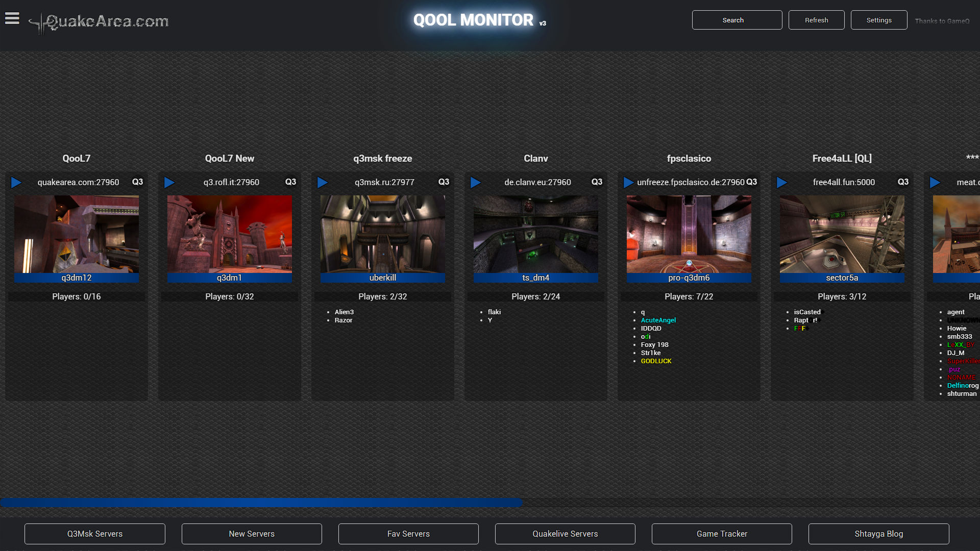
Task: View q3dm1 map thumbnail
Action: 230,234
